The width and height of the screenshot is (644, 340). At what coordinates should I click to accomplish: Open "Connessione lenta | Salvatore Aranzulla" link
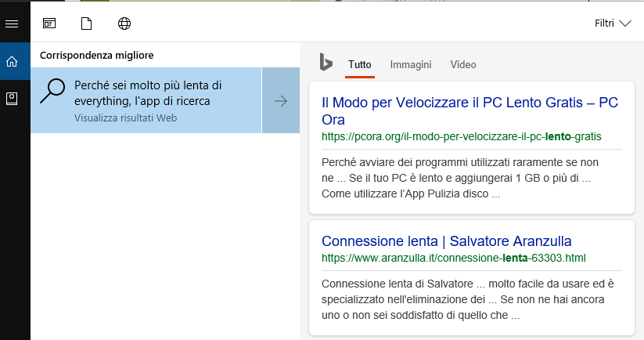point(446,241)
